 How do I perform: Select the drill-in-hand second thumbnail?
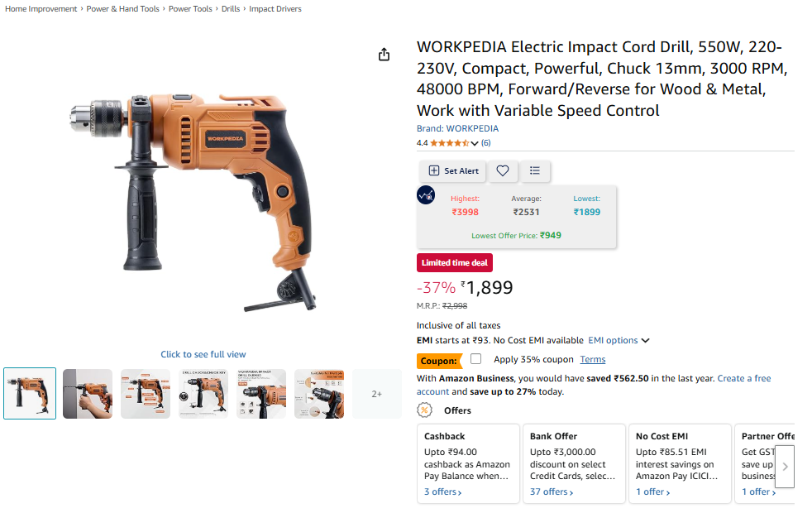tap(88, 394)
